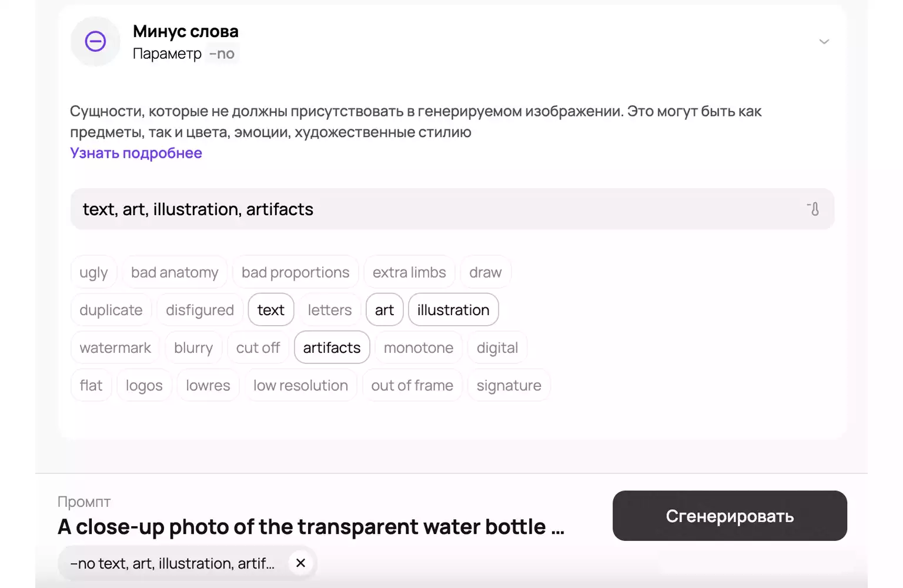Viewport: 903px width, 588px height.
Task: Click the clear brush icon in negative words field
Action: tap(814, 209)
